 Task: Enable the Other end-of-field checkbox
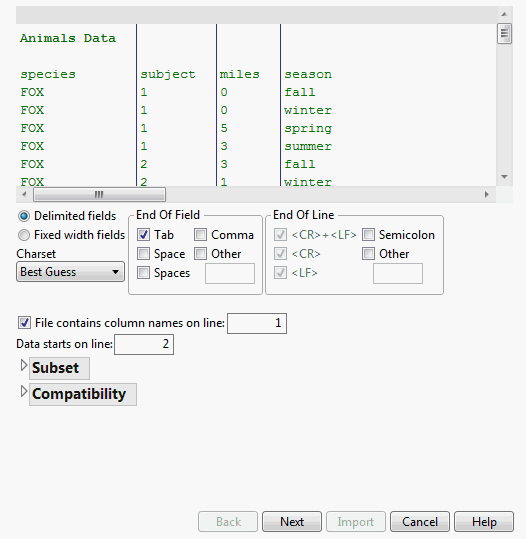pyautogui.click(x=200, y=254)
